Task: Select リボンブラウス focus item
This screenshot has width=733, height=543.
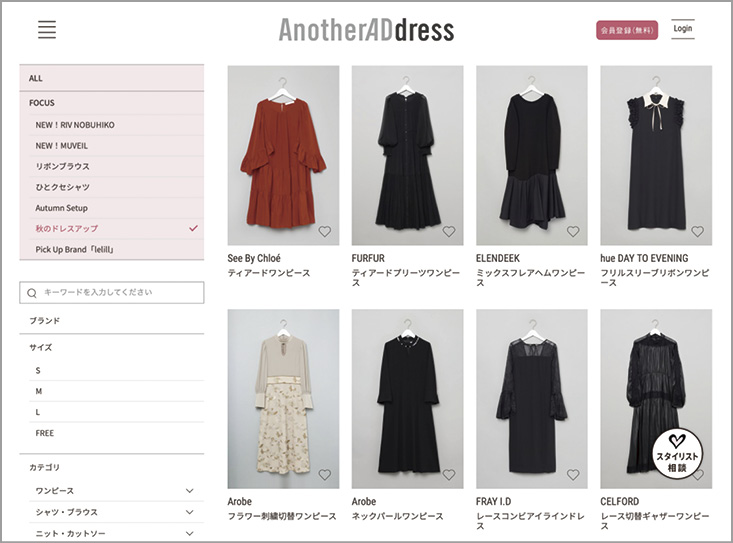Action: 116,166
